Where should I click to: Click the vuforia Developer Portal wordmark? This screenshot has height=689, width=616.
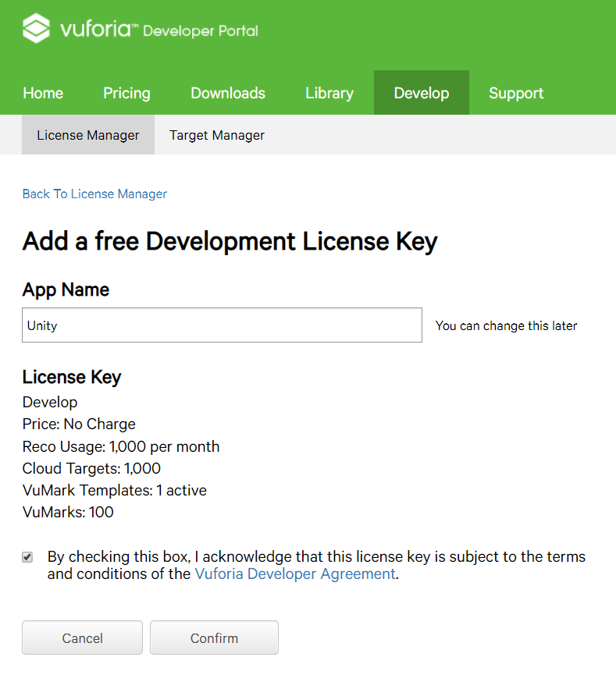pyautogui.click(x=159, y=30)
